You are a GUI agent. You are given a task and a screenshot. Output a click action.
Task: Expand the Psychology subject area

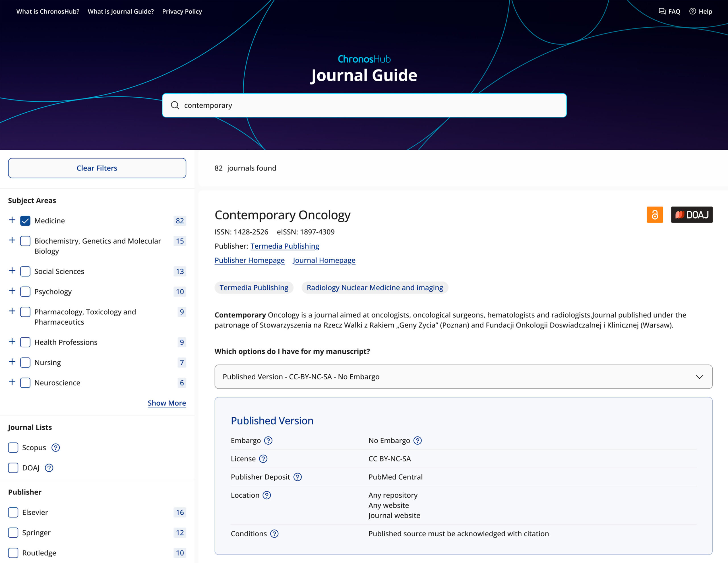pyautogui.click(x=12, y=290)
